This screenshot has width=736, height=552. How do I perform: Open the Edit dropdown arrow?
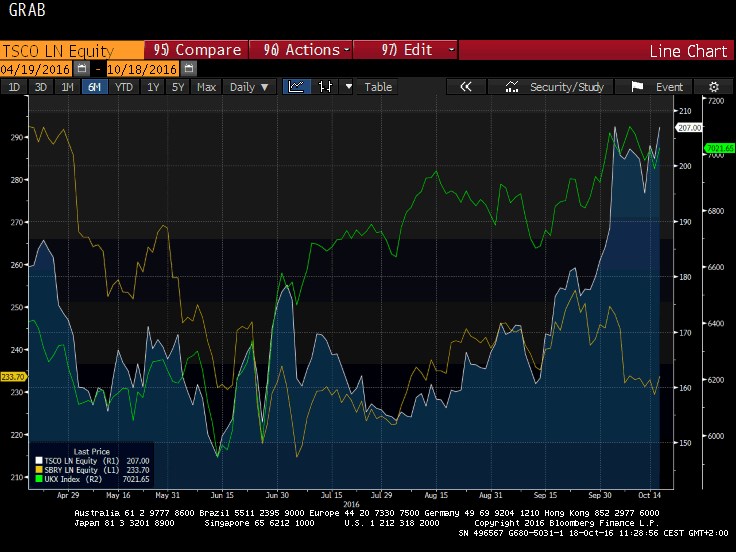[451, 50]
